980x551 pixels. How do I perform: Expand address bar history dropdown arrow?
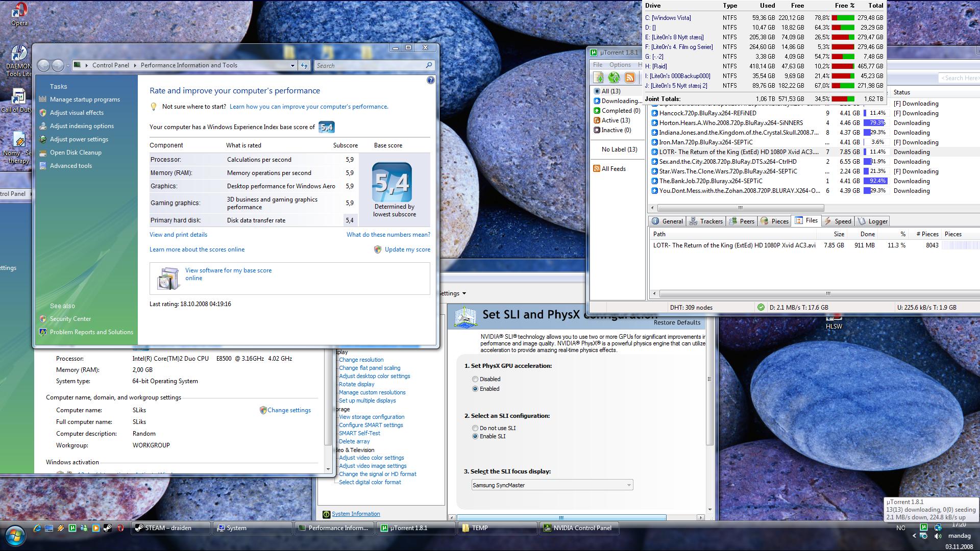coord(292,65)
